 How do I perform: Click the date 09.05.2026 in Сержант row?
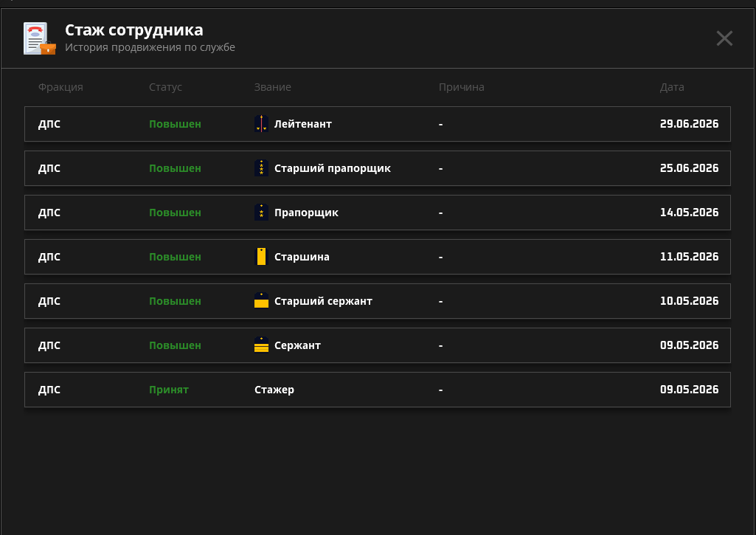(x=689, y=345)
